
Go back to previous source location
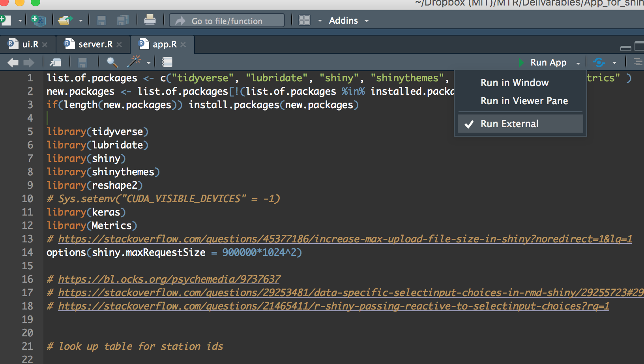(13, 62)
